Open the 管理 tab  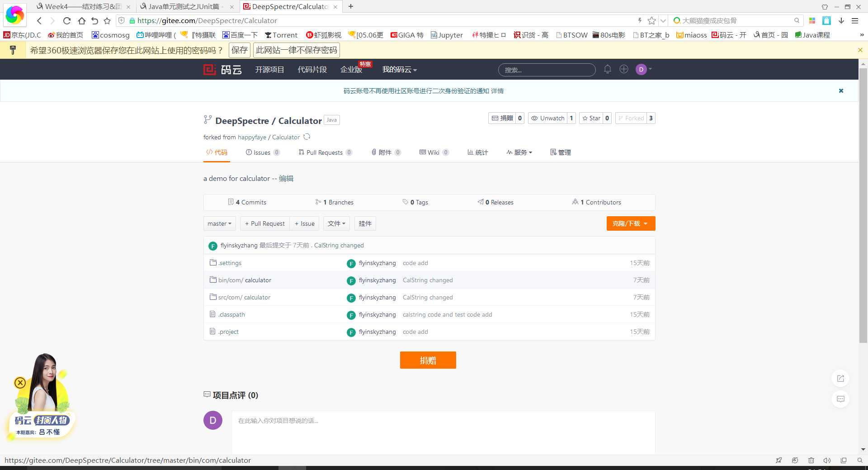(561, 152)
